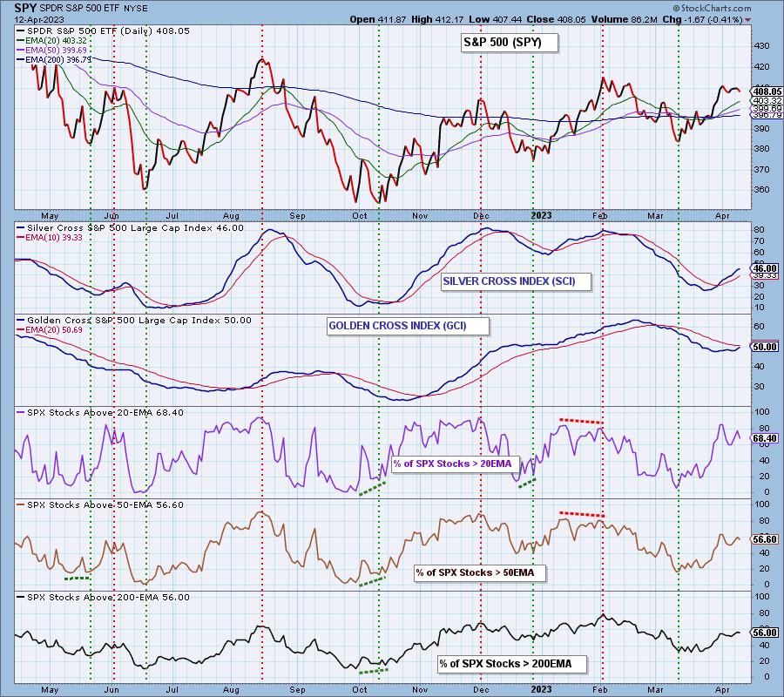The height and width of the screenshot is (697, 784).
Task: Click the EMA(20) 50.69 legend entry
Action: coord(50,330)
